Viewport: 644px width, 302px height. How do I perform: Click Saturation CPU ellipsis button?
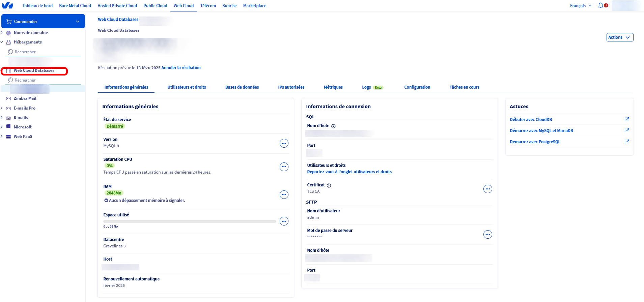tap(284, 167)
